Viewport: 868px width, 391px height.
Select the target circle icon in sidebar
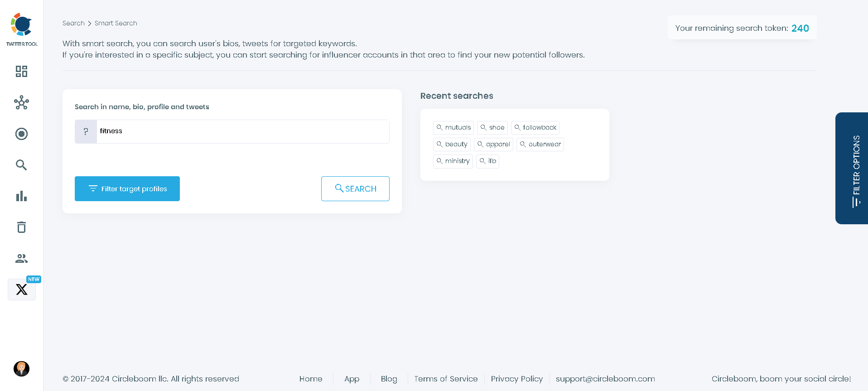click(x=21, y=134)
